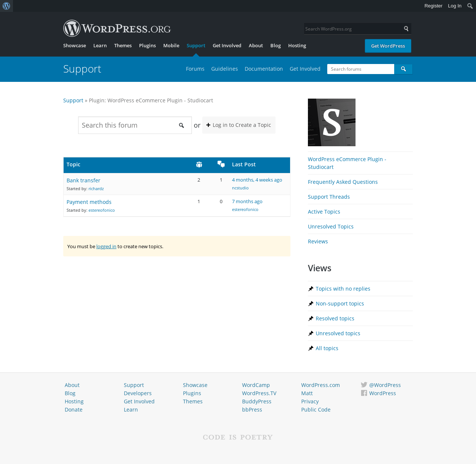Image resolution: width=476 pixels, height=464 pixels.
Task: Open the All topics view
Action: point(327,348)
